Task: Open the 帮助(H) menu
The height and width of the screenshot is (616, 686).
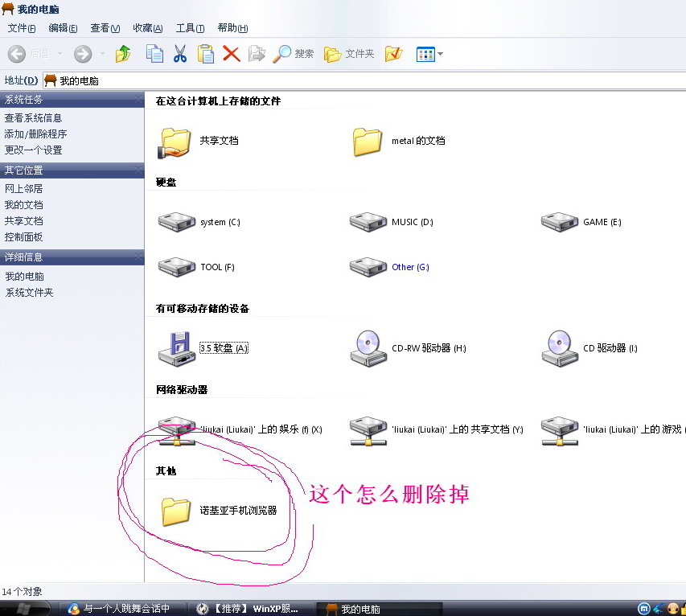Action: pyautogui.click(x=232, y=28)
